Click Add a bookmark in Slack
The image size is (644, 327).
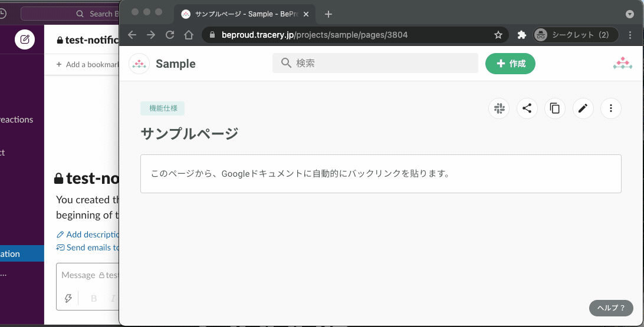click(87, 64)
